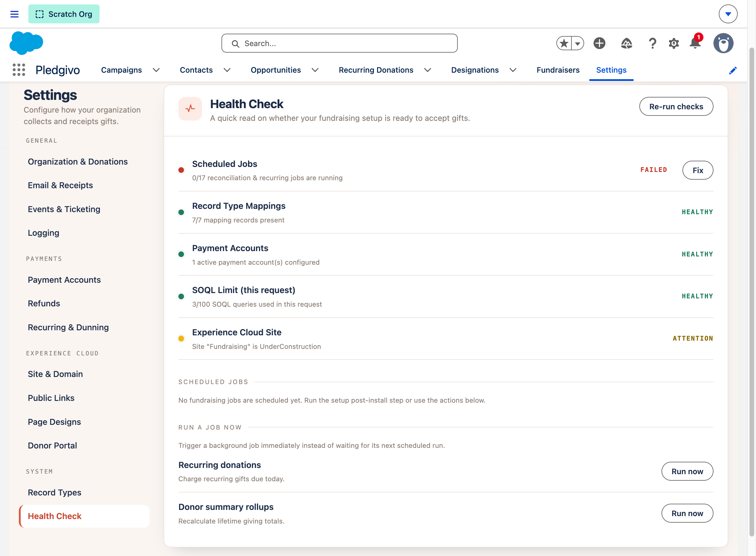The height and width of the screenshot is (556, 756).
Task: Focus the global Search field
Action: click(339, 43)
